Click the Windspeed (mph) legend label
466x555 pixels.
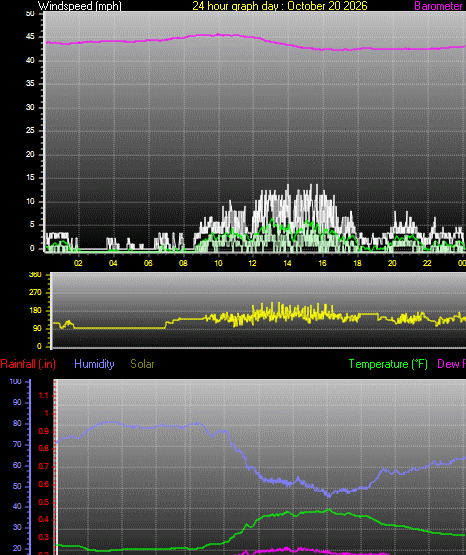pos(80,6)
